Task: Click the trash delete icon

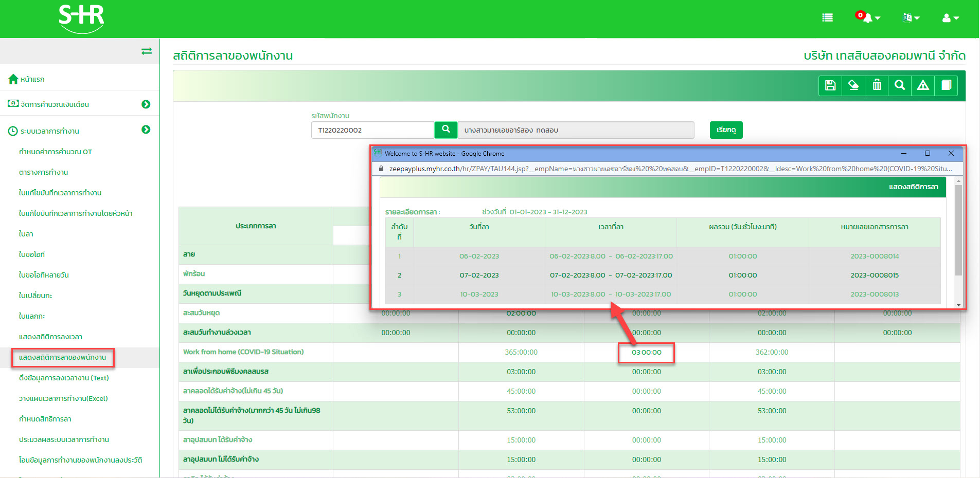Action: pos(877,85)
